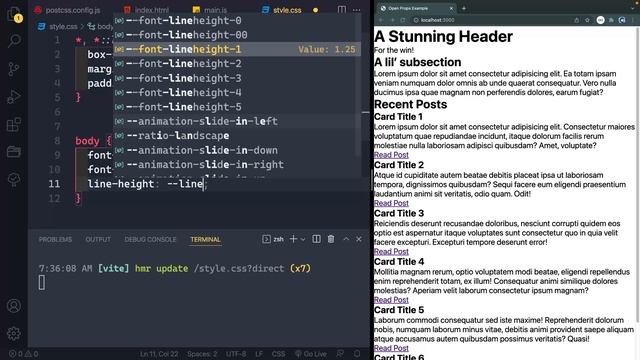Click the UTF-8 encoding status item

pos(236,354)
